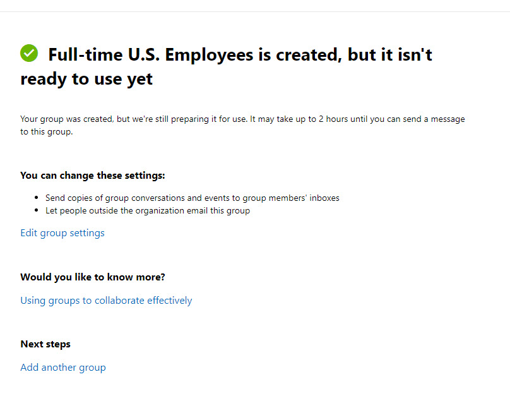The width and height of the screenshot is (510, 420).
Task: Click the bullet dot before "Send copies"
Action: point(39,198)
